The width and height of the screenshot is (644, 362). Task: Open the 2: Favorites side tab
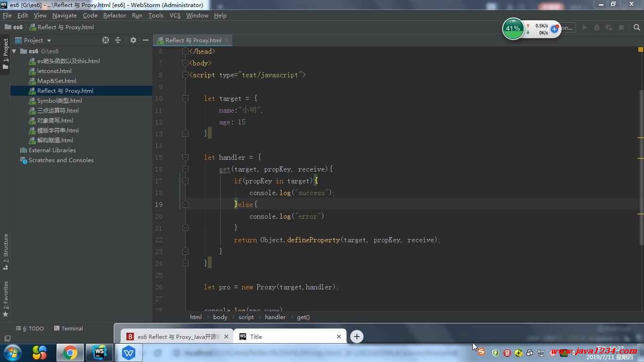(x=6, y=299)
